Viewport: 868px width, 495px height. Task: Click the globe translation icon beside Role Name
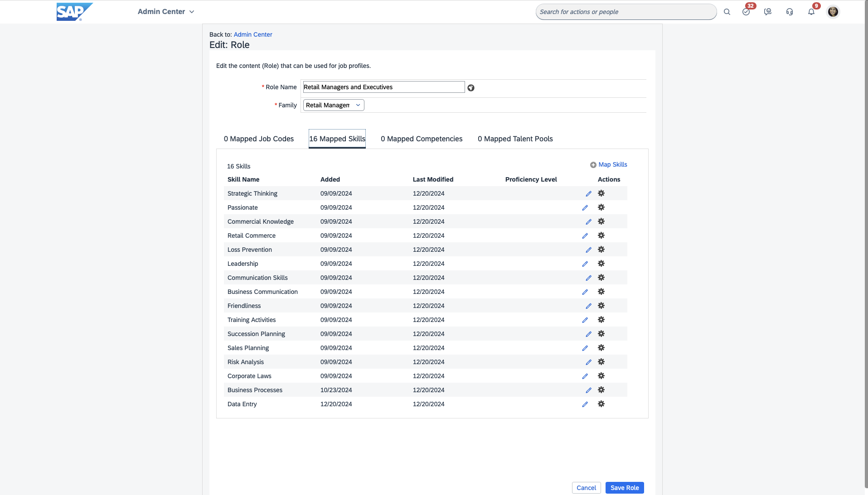click(x=471, y=88)
